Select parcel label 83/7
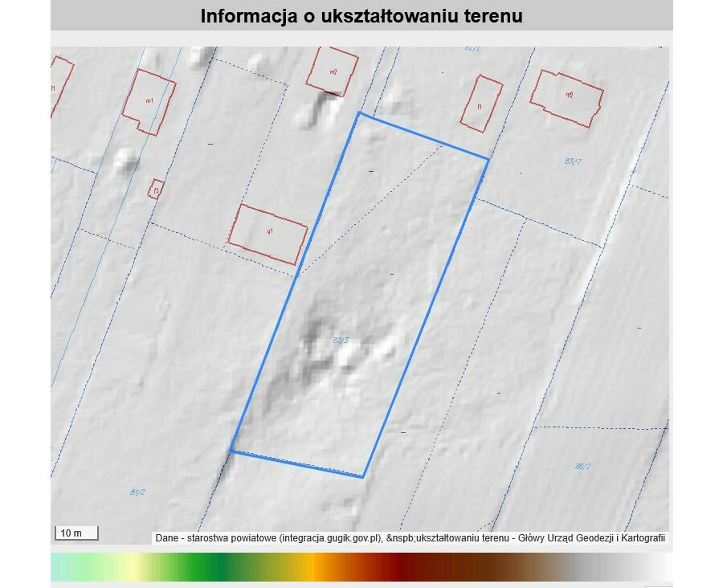 pyautogui.click(x=573, y=161)
